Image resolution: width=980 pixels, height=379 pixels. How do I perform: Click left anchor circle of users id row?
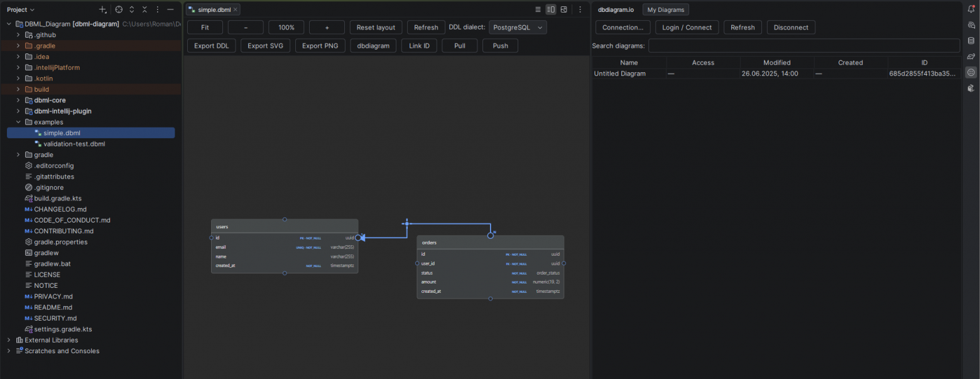[211, 238]
